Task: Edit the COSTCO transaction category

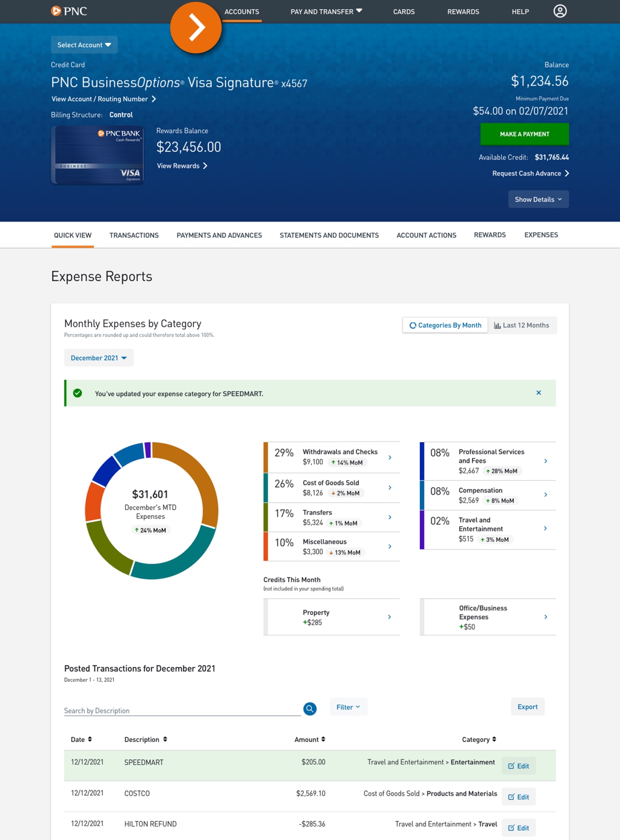Action: pos(519,796)
